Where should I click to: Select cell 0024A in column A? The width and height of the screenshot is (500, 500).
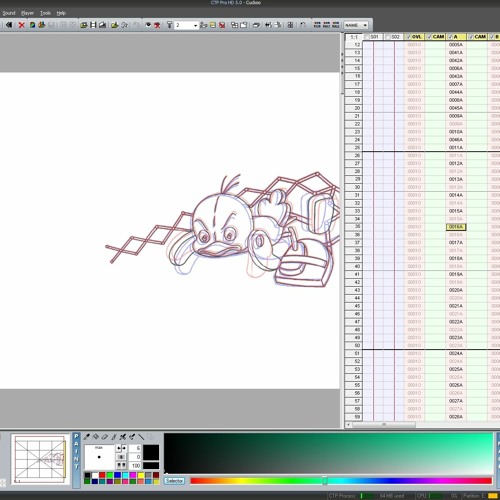pyautogui.click(x=456, y=353)
